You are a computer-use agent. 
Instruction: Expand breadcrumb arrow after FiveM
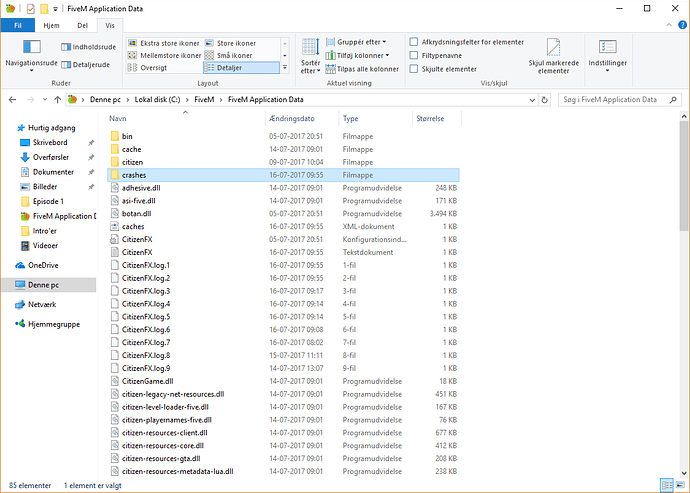(221, 100)
